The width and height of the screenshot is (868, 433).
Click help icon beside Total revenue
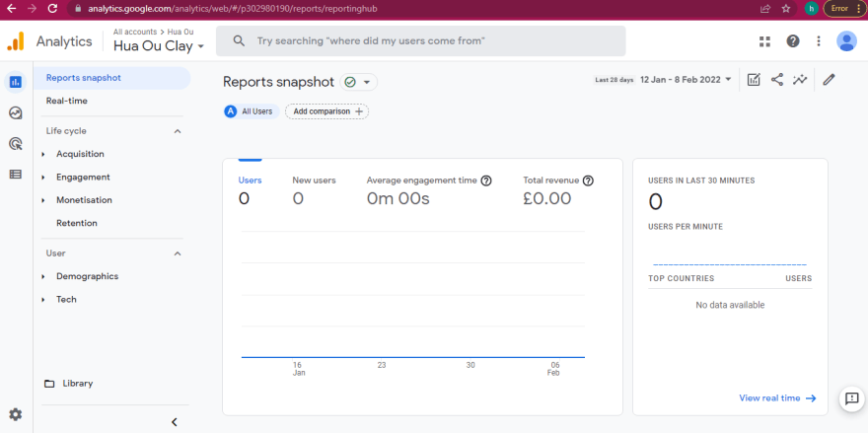(588, 180)
